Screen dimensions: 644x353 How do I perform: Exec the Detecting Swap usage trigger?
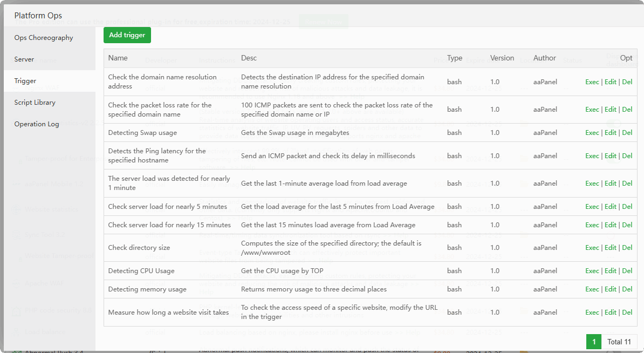click(x=592, y=133)
